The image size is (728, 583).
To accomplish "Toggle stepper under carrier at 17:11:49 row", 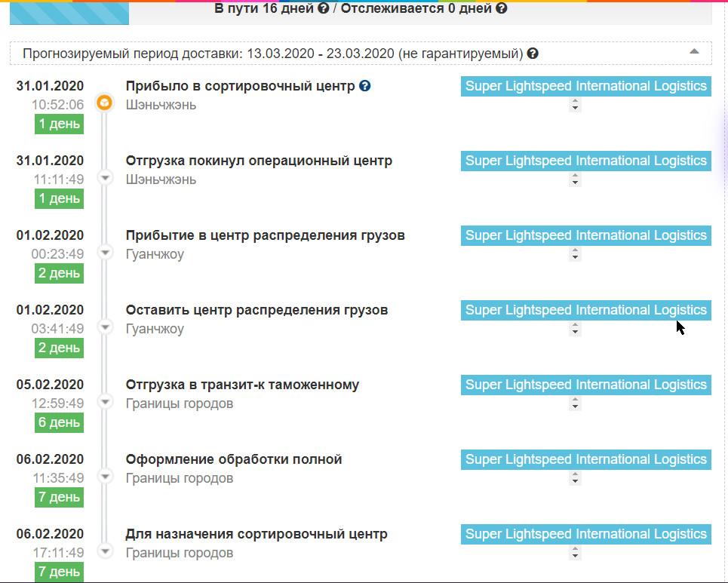I will pyautogui.click(x=576, y=553).
